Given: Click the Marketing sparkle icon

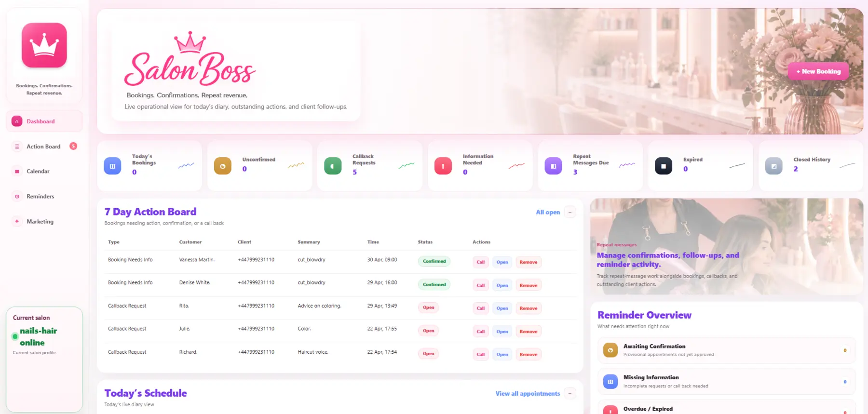Looking at the screenshot, I should tap(17, 222).
